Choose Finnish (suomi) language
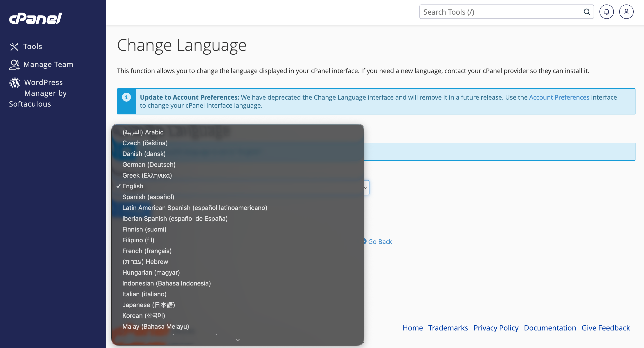 [x=237, y=229]
